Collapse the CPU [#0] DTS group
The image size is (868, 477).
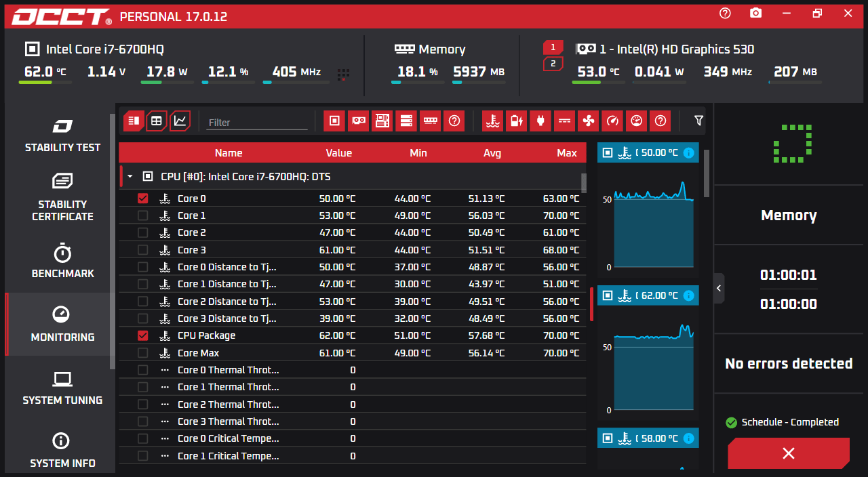click(x=130, y=177)
